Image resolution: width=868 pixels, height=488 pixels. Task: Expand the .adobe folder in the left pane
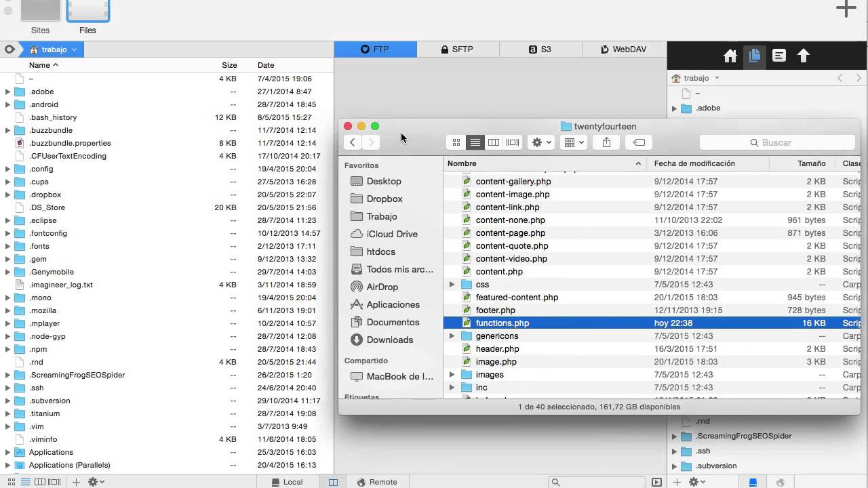[7, 91]
